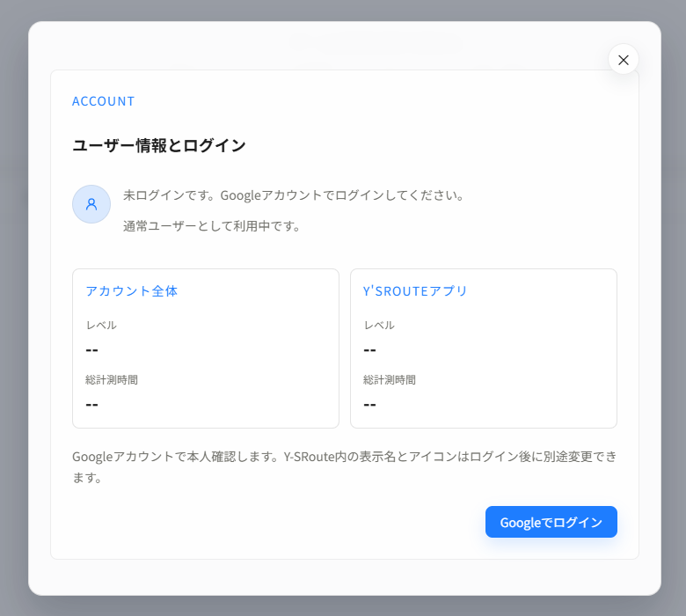Click the user avatar placeholder icon
Viewport: 686px width, 616px height.
point(91,204)
